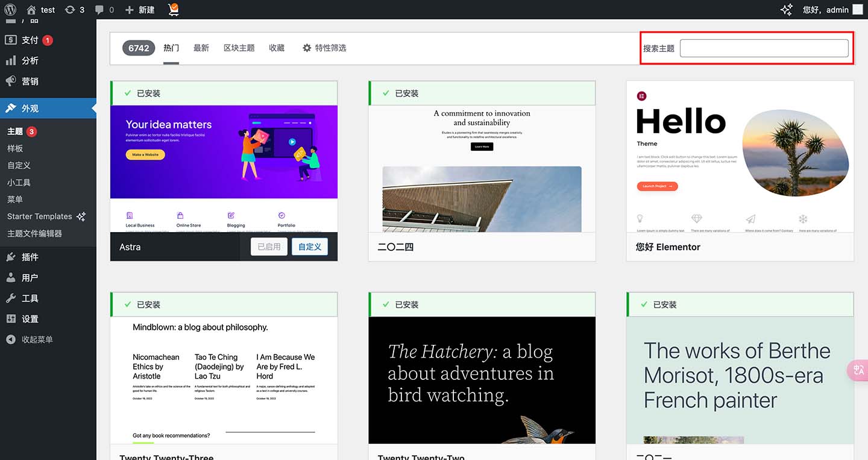Open the 3 pending updates icon
The width and height of the screenshot is (868, 460).
75,10
